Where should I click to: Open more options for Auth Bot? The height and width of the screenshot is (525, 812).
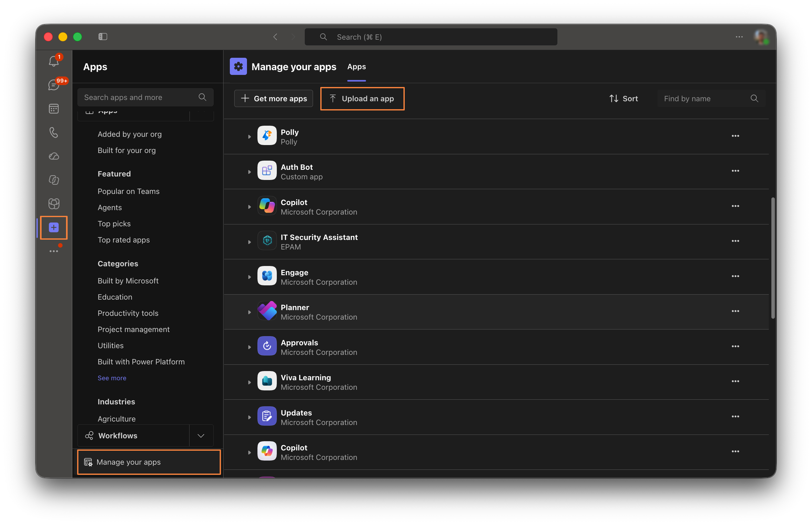735,171
